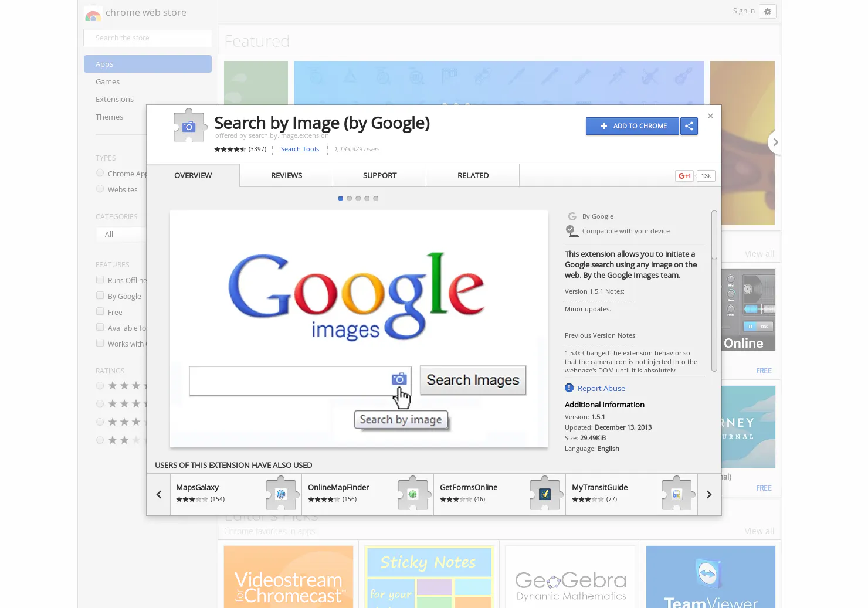Open the TeamViewer app tile

[711, 577]
